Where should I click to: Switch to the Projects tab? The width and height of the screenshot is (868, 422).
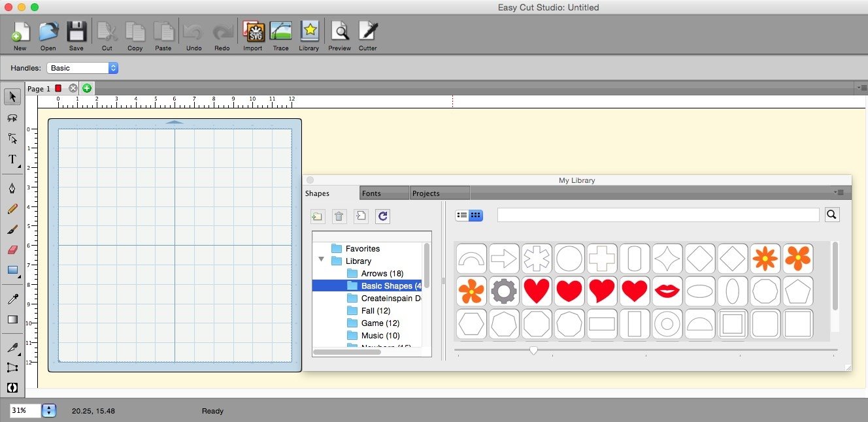[440, 193]
